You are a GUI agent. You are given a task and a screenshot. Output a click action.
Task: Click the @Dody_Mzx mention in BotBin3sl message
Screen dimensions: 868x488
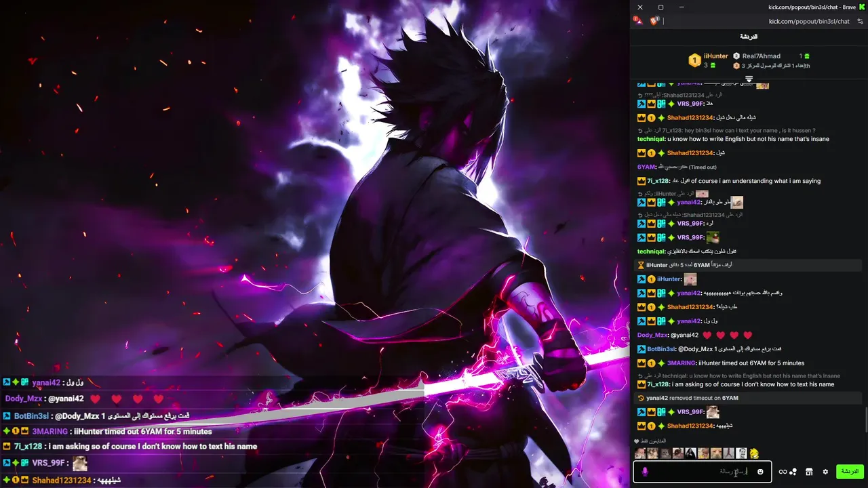coord(695,349)
